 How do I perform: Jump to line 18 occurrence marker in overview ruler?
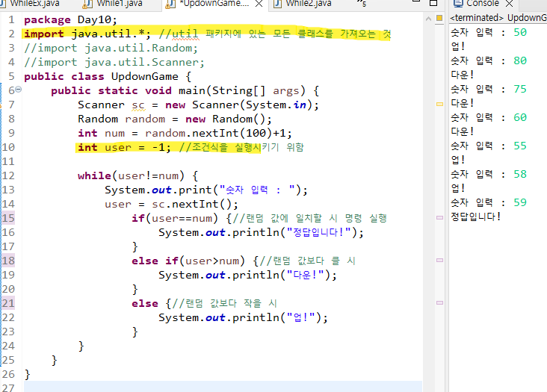439,260
